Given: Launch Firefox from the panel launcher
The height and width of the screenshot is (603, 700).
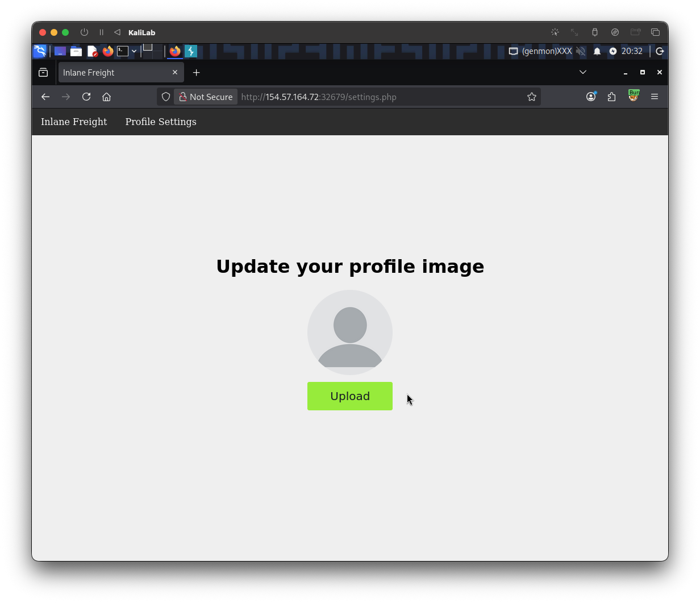Looking at the screenshot, I should (x=108, y=51).
